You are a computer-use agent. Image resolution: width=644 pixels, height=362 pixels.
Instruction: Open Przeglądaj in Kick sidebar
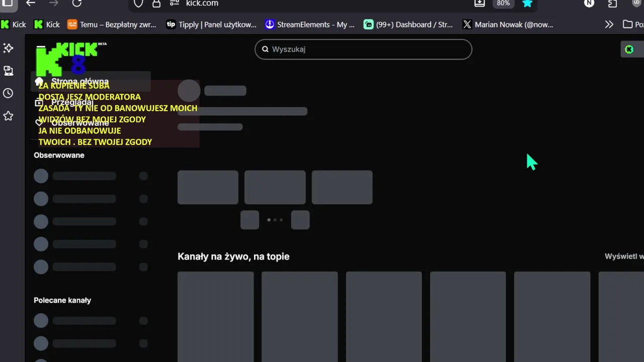[72, 102]
